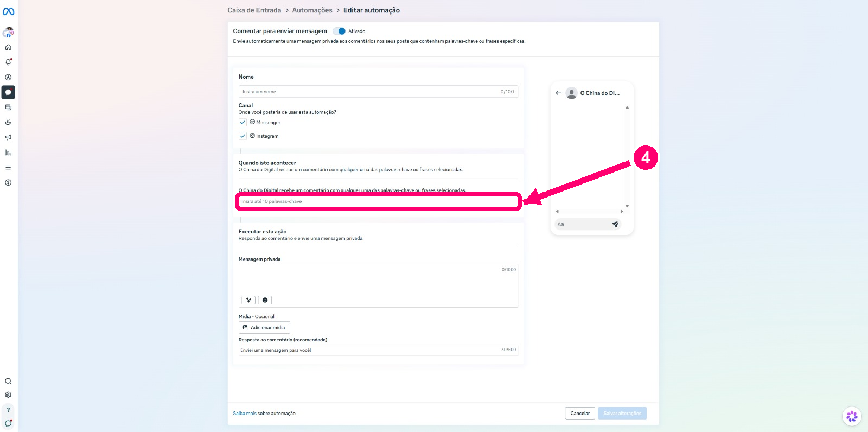The image size is (868, 432).
Task: Insert emoji in private message box
Action: (x=265, y=300)
